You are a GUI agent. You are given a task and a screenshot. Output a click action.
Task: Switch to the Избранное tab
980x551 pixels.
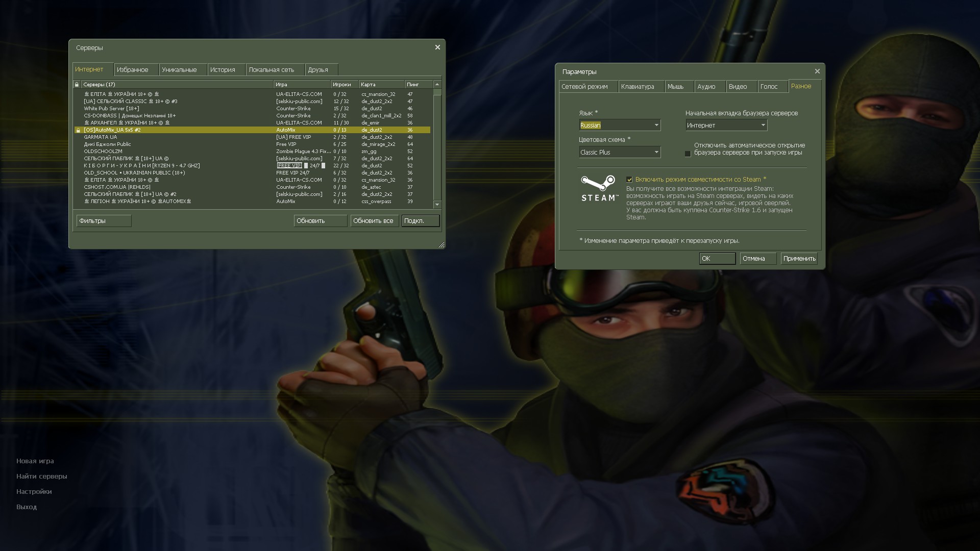[135, 69]
